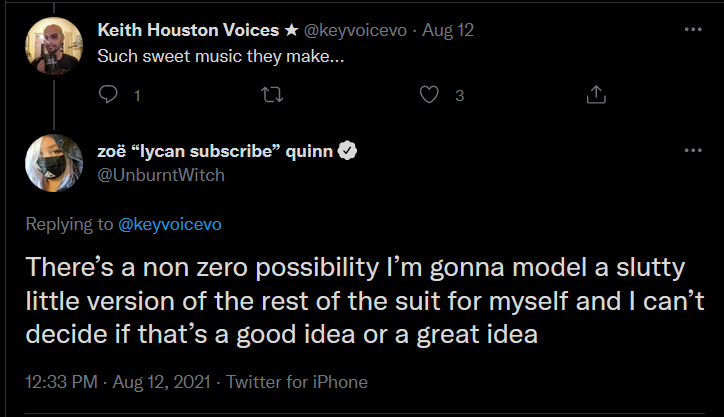Click the verified badge next to quinn
724x417 pixels.
point(347,151)
